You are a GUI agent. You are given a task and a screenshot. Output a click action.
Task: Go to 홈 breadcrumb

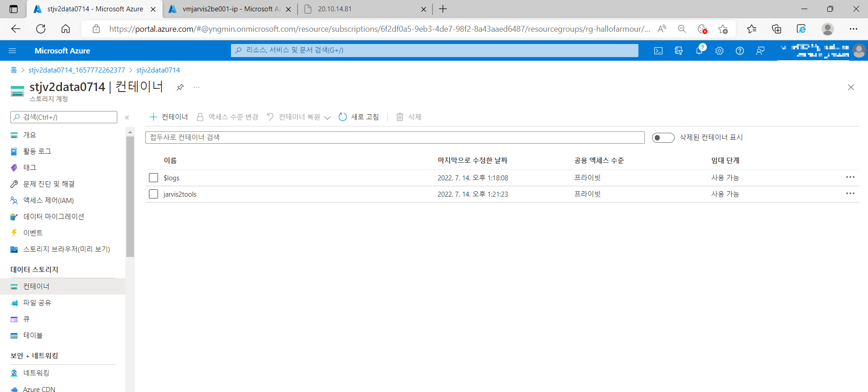[14, 70]
